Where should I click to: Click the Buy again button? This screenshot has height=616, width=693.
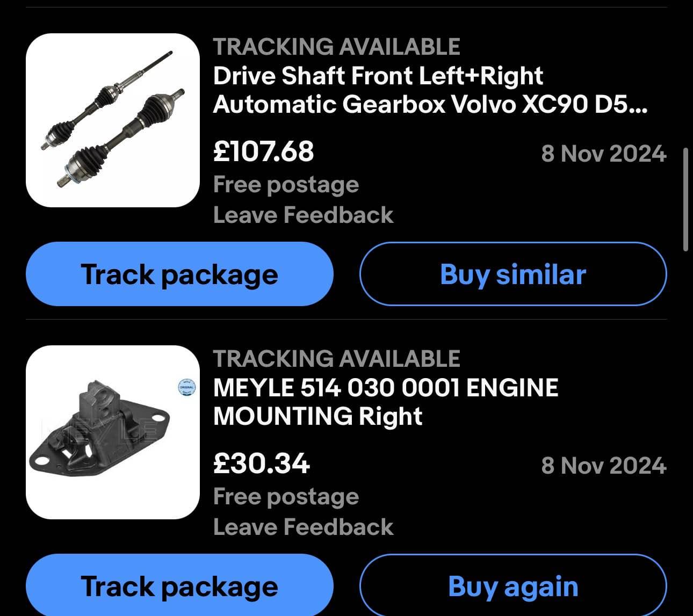point(513,585)
